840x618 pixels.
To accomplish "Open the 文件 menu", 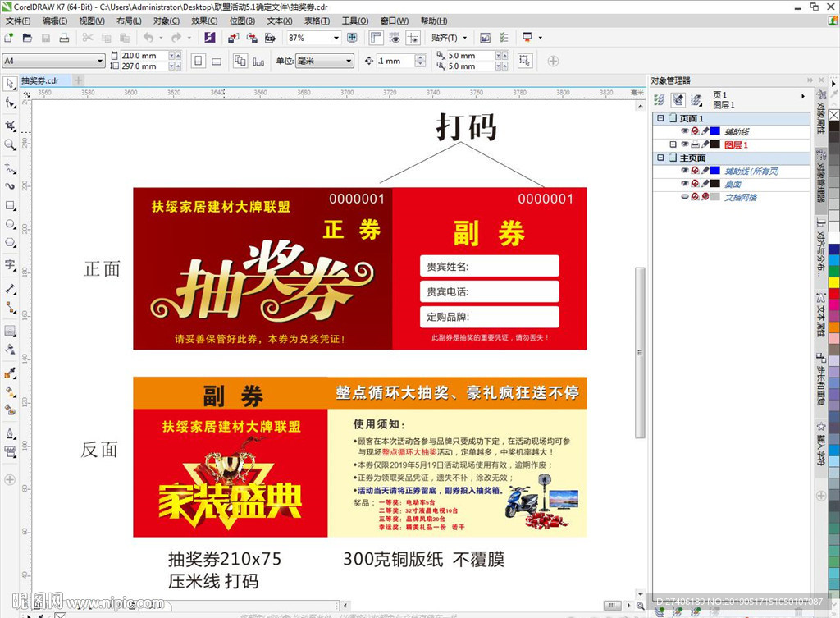I will 18,21.
